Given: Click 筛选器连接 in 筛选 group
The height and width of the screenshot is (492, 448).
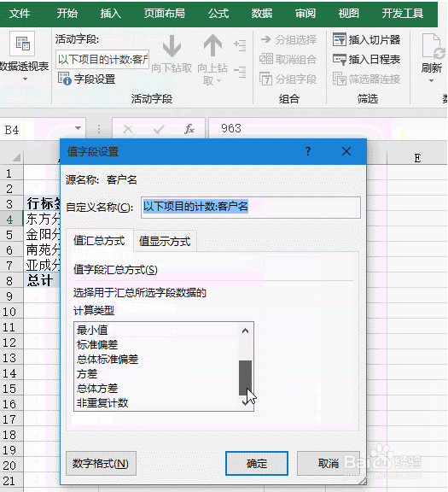Looking at the screenshot, I should pyautogui.click(x=366, y=79).
